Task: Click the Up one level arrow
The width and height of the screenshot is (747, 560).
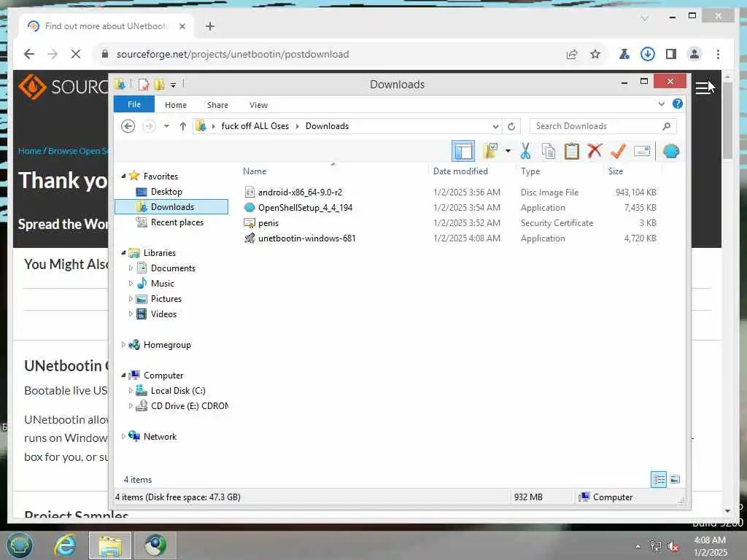Action: 182,126
